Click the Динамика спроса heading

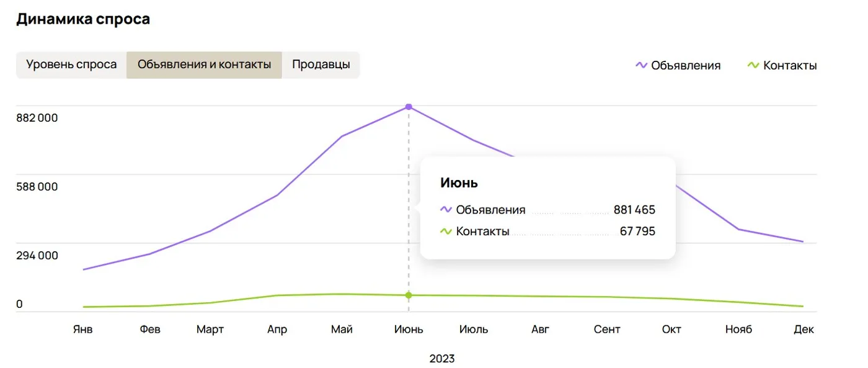(83, 19)
